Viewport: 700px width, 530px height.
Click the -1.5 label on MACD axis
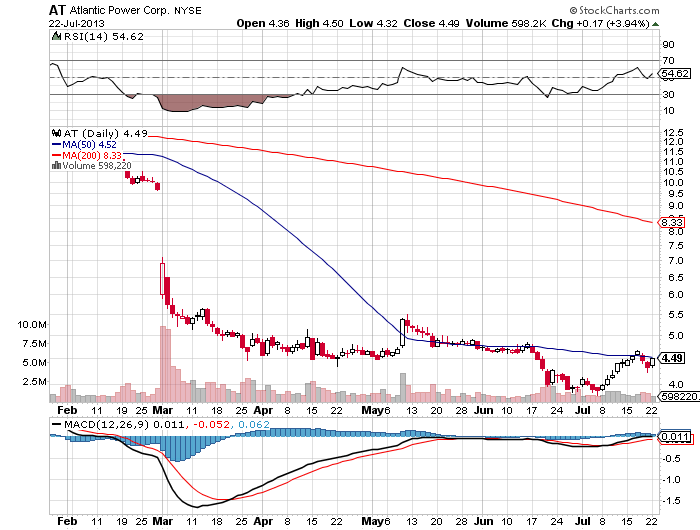[x=673, y=501]
